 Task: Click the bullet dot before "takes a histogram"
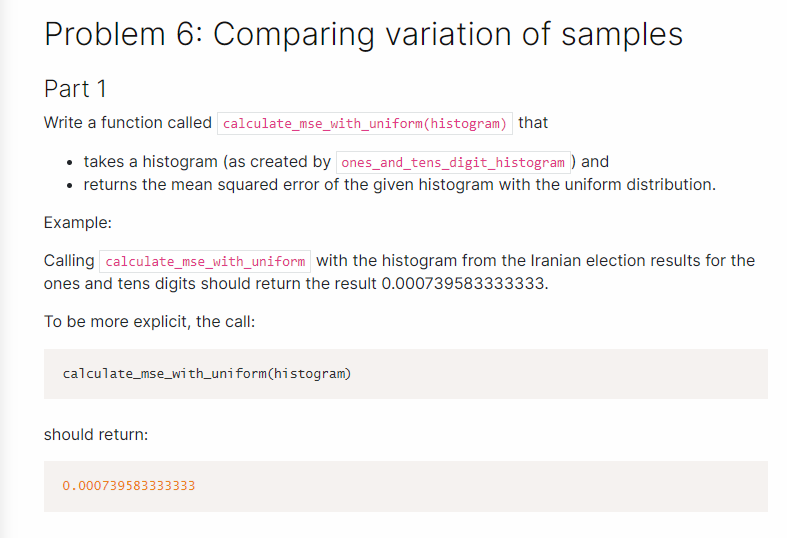[67, 162]
